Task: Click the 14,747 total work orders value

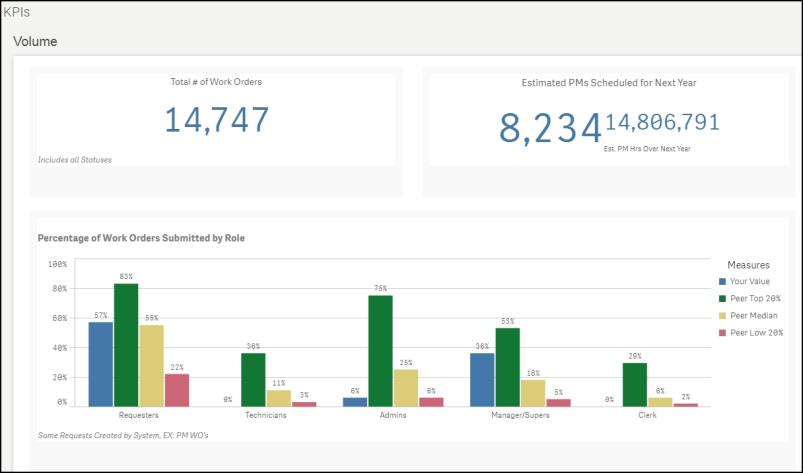Action: (x=216, y=120)
